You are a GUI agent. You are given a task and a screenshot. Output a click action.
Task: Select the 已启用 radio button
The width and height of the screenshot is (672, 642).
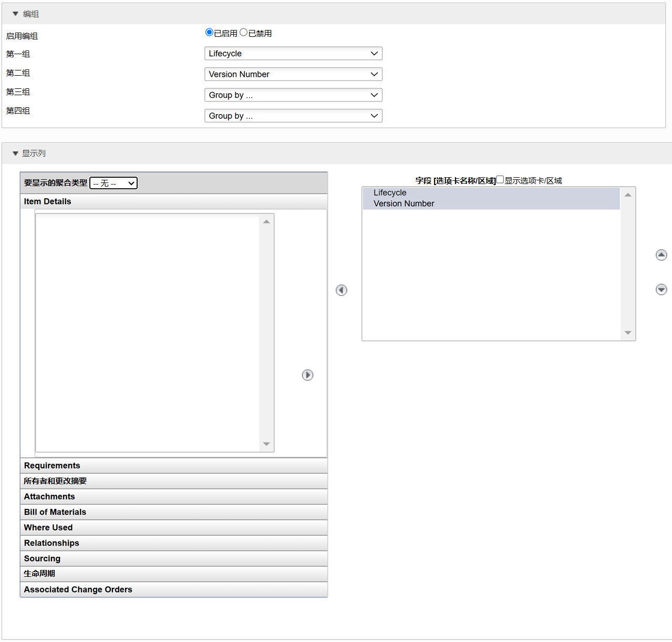[209, 33]
